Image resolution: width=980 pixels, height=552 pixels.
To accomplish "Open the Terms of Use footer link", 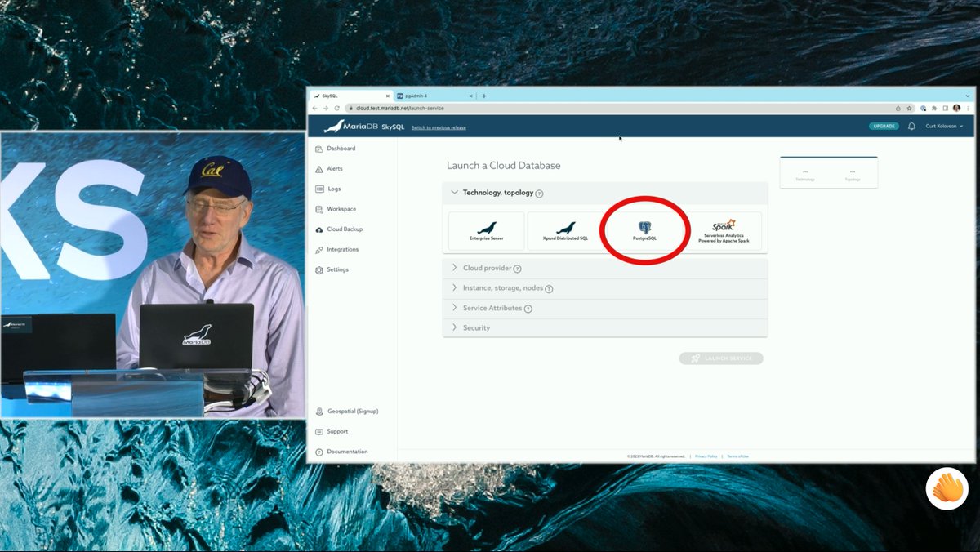I will point(737,456).
